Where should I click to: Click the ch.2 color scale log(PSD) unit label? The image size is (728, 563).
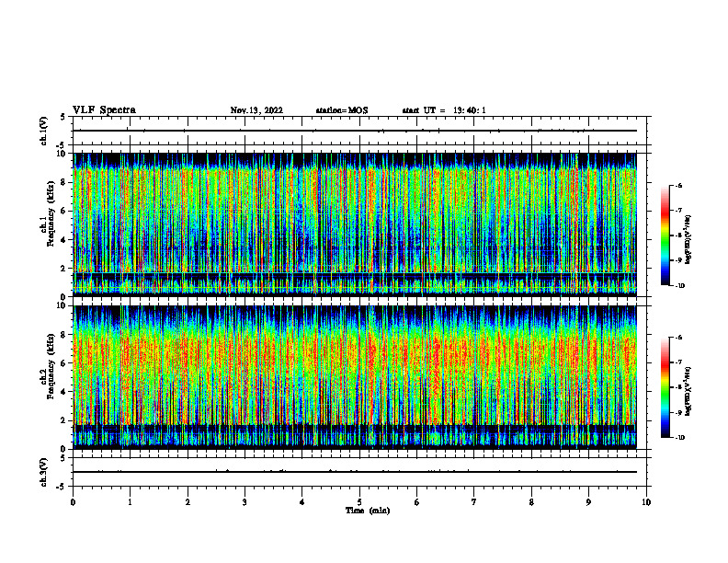(x=688, y=392)
